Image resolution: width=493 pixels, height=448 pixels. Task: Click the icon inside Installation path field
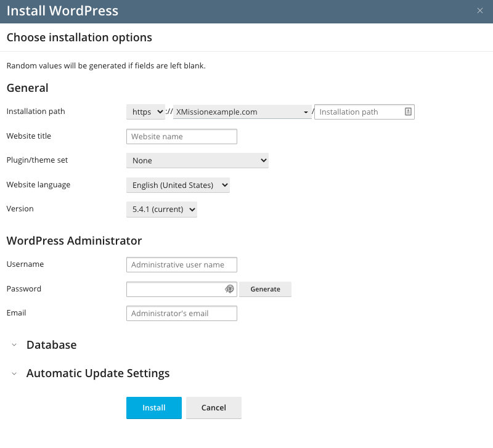(408, 112)
